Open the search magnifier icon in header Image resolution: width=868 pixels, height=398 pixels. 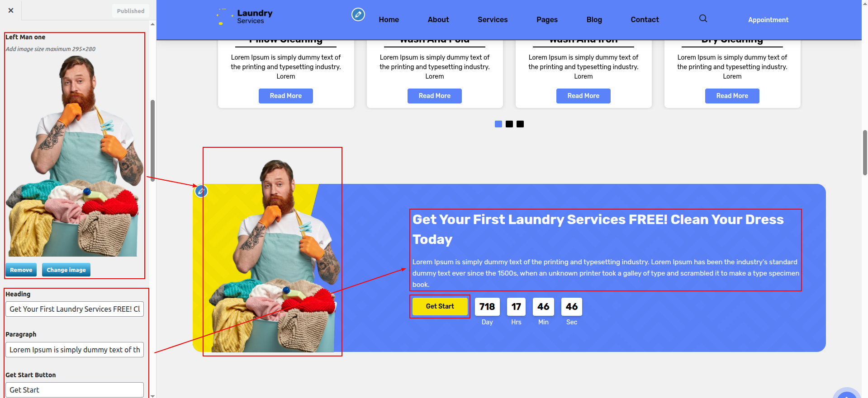click(703, 19)
